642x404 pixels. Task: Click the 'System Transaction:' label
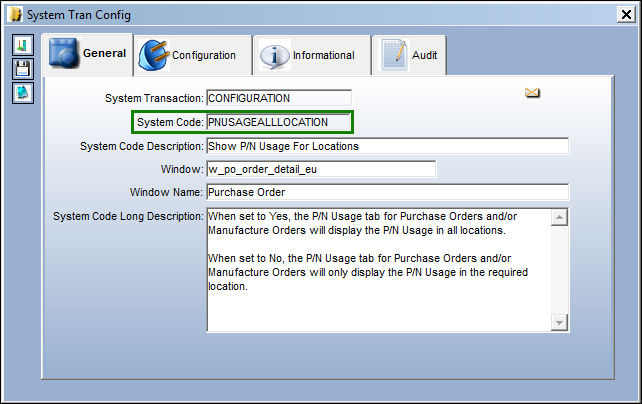[x=154, y=98]
